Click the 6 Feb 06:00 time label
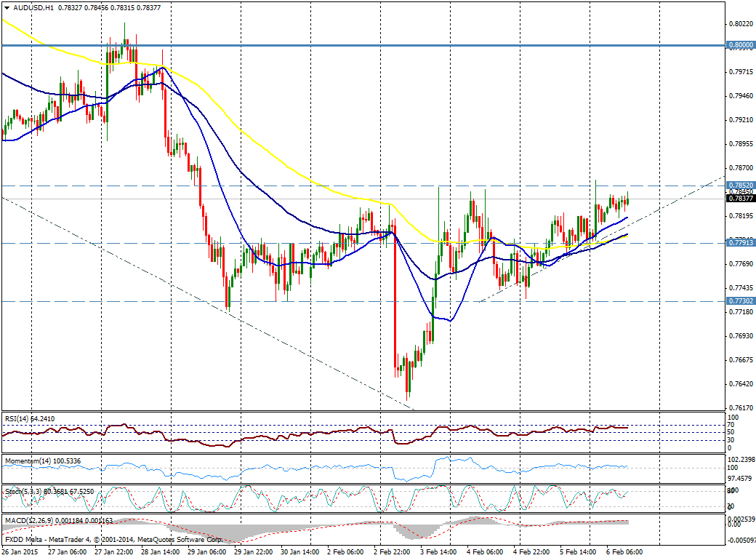The image size is (756, 558). (624, 551)
